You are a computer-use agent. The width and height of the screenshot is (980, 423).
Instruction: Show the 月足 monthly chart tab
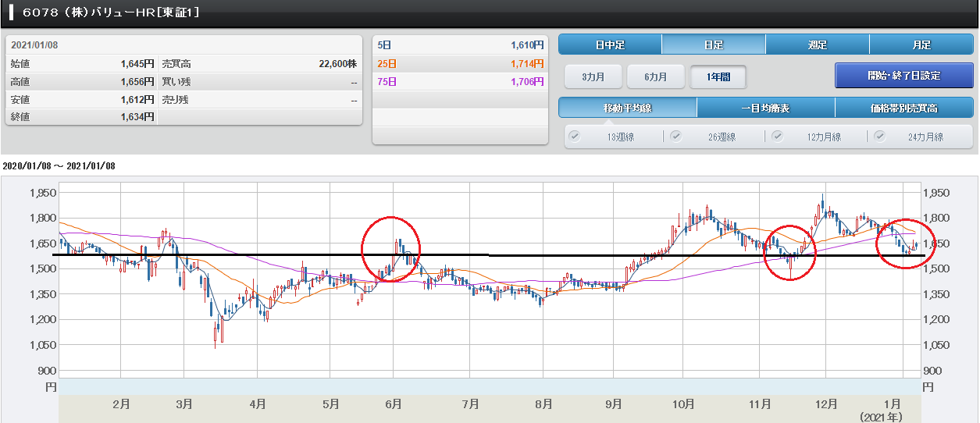[x=921, y=44]
